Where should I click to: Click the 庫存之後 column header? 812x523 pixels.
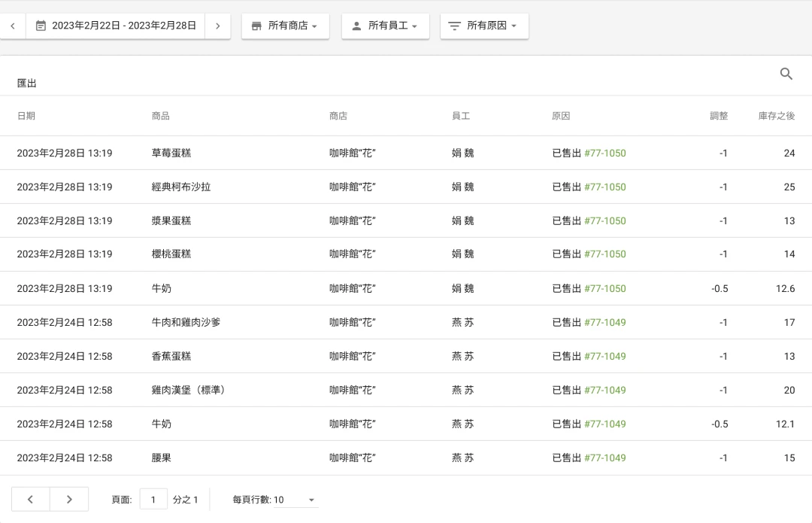[x=776, y=116]
